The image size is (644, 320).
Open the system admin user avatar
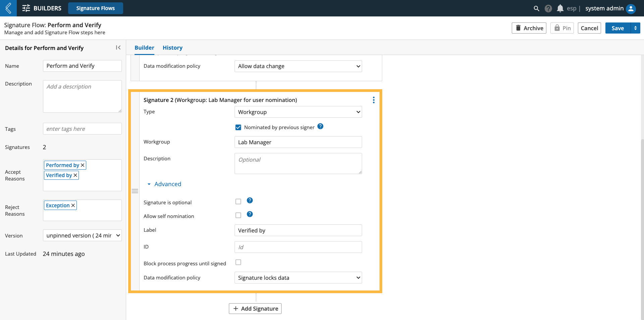tap(631, 8)
